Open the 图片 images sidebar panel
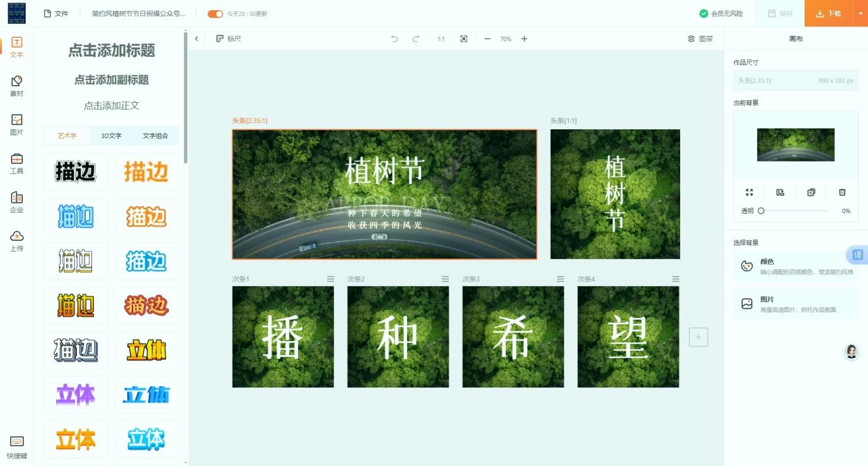This screenshot has height=466, width=868. (x=17, y=124)
